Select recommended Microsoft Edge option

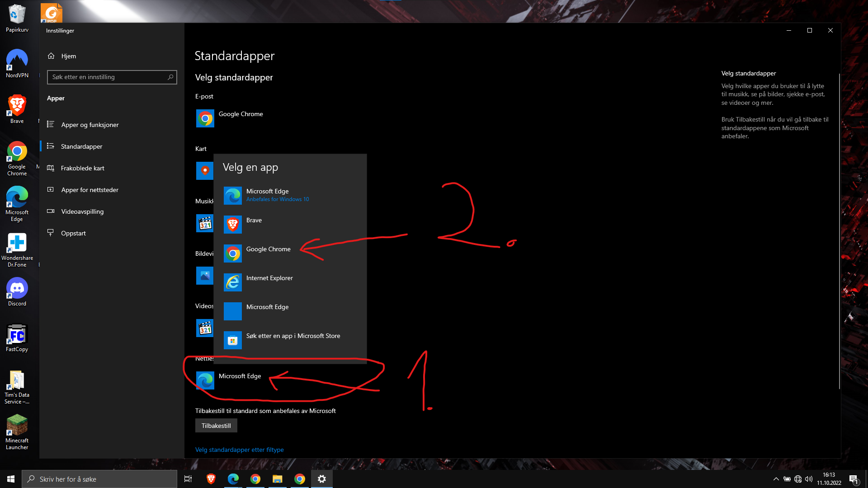click(x=268, y=195)
